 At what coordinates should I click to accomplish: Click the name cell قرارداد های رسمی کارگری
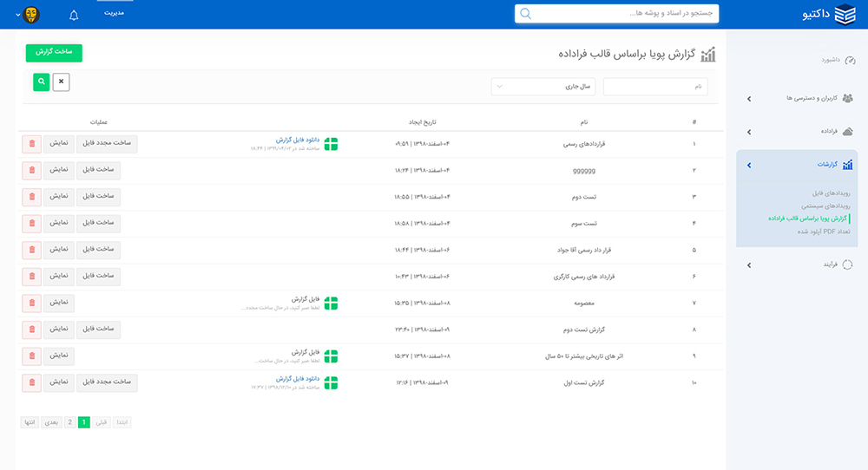click(584, 277)
